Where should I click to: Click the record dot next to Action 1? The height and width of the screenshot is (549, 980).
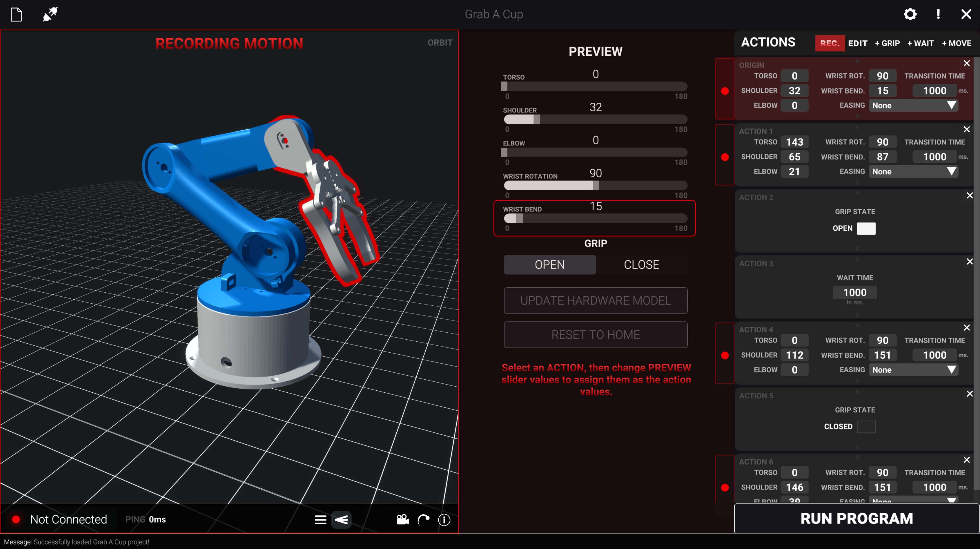(725, 156)
